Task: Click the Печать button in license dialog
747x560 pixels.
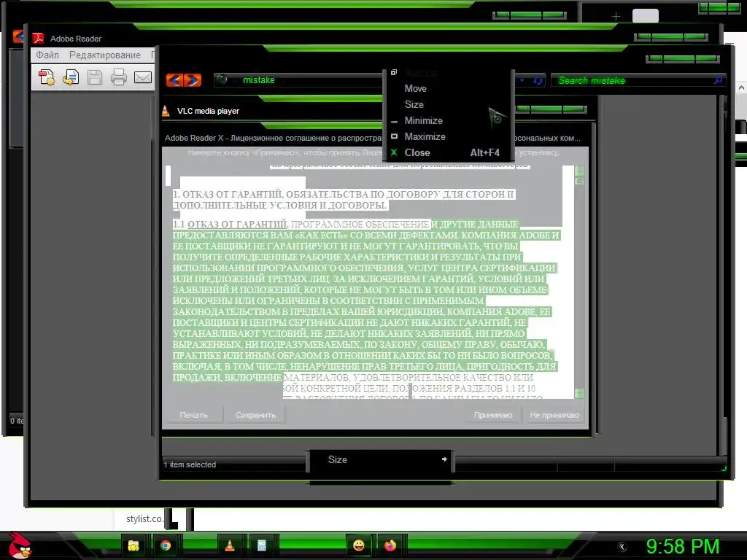Action: 193,415
